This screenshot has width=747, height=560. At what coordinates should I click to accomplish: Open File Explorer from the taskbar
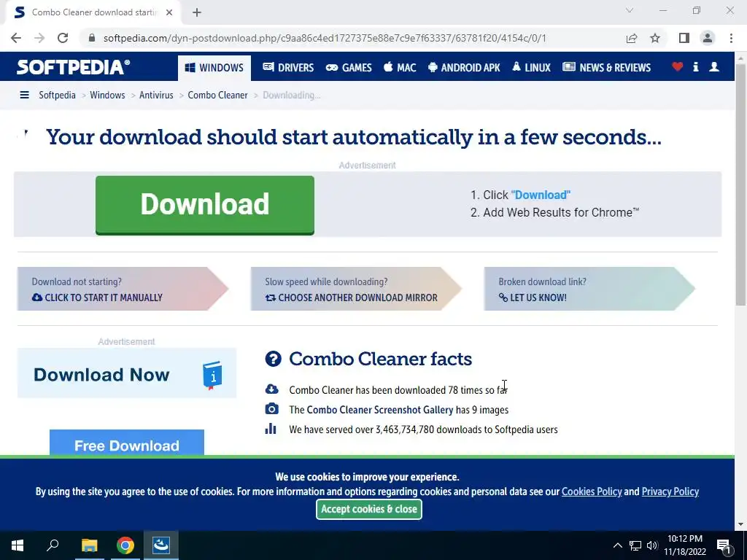tap(89, 545)
